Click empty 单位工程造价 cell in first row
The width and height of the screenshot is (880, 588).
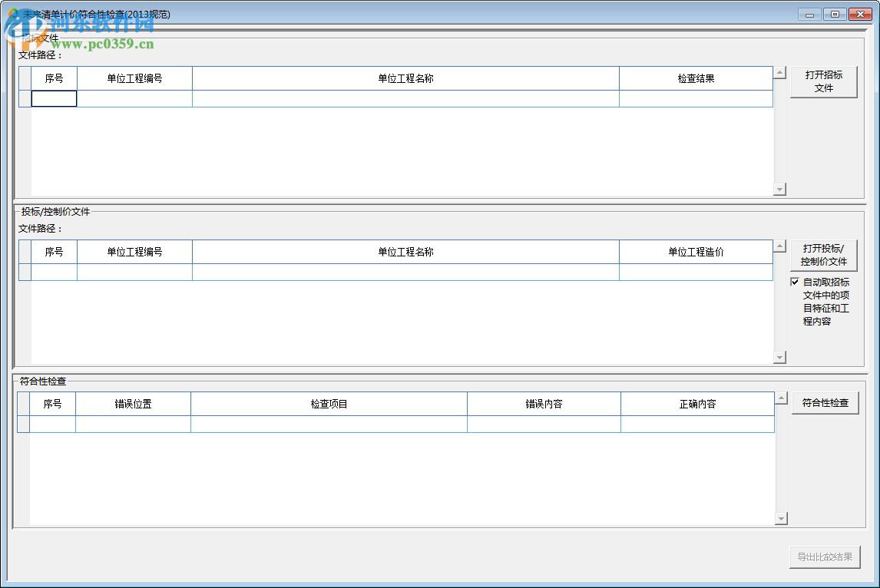click(696, 272)
